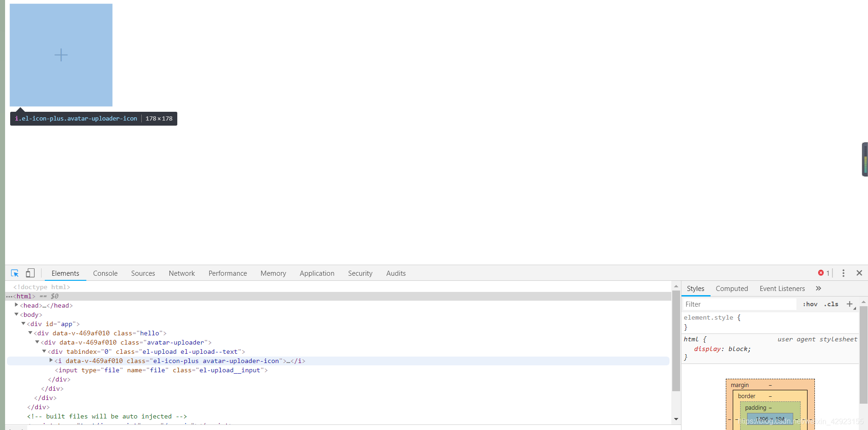Collapse the body element node

point(17,314)
